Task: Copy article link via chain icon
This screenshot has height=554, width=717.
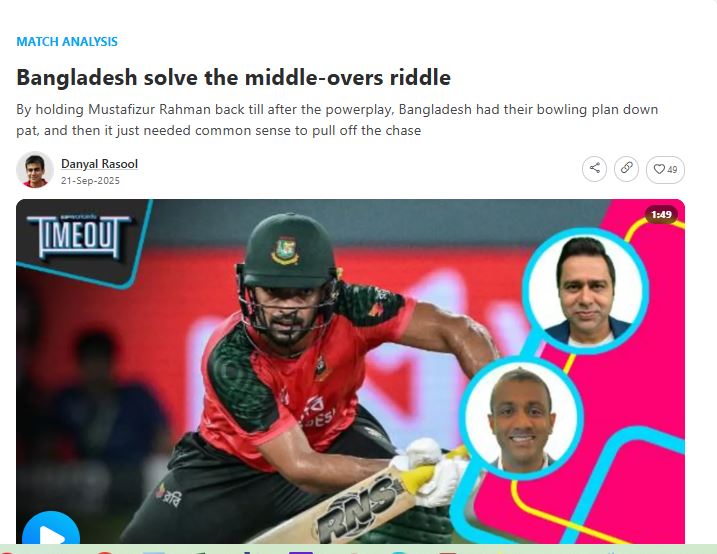Action: pos(626,169)
